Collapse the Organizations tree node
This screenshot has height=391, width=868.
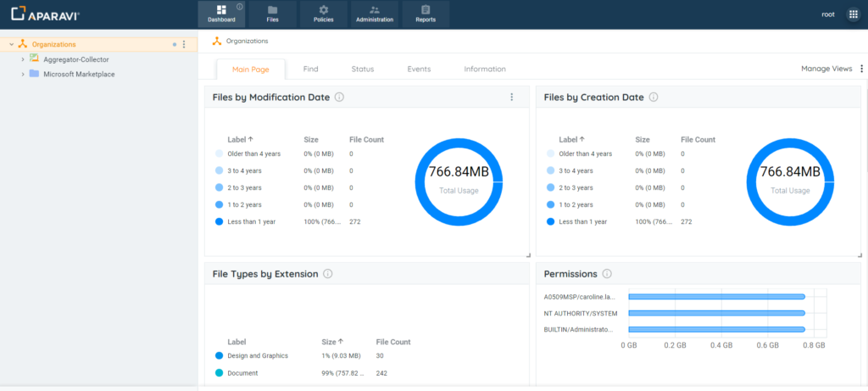pos(12,44)
